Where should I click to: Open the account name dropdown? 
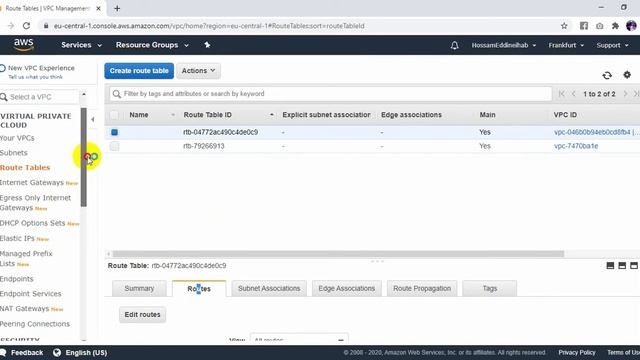[504, 45]
